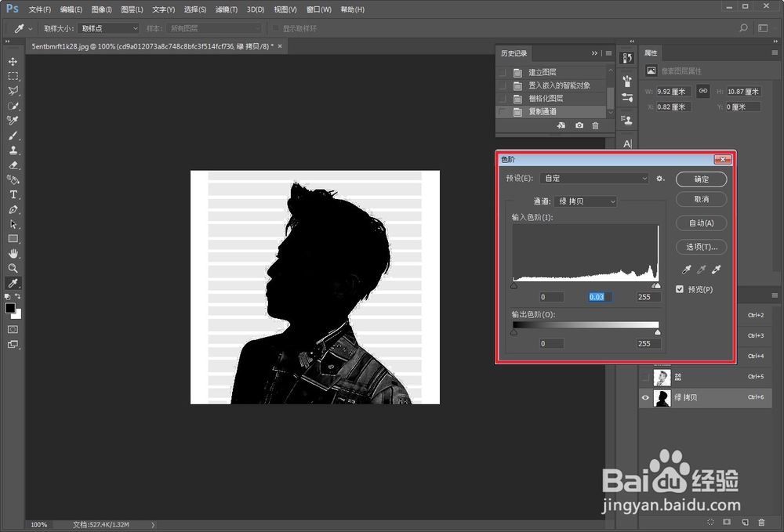Select the Rectangle shape tool

(13, 239)
